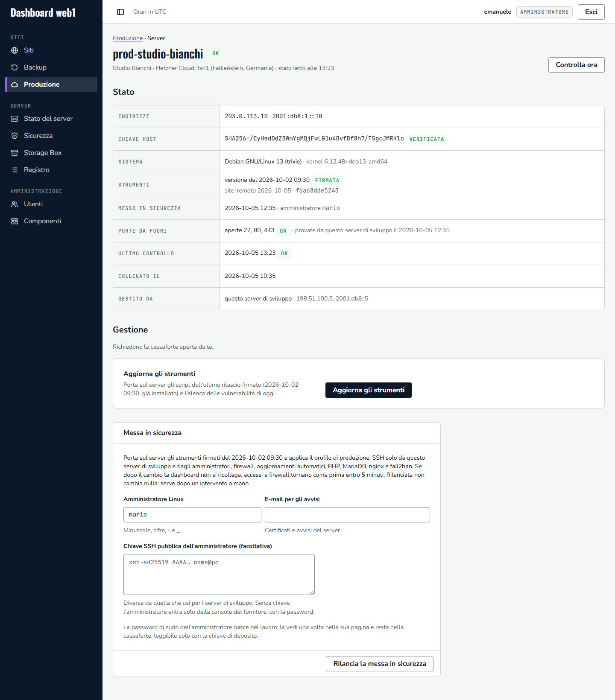Click the E-mail per gli avvisi field

coord(347,515)
